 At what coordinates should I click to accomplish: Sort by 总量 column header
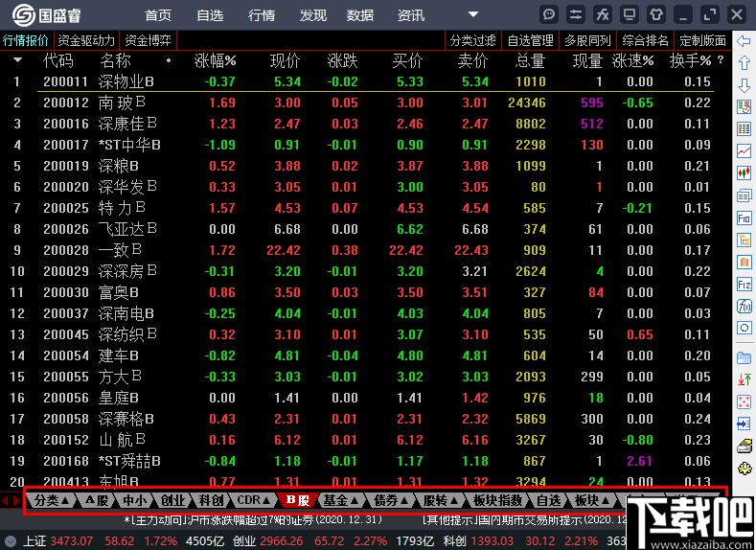531,60
